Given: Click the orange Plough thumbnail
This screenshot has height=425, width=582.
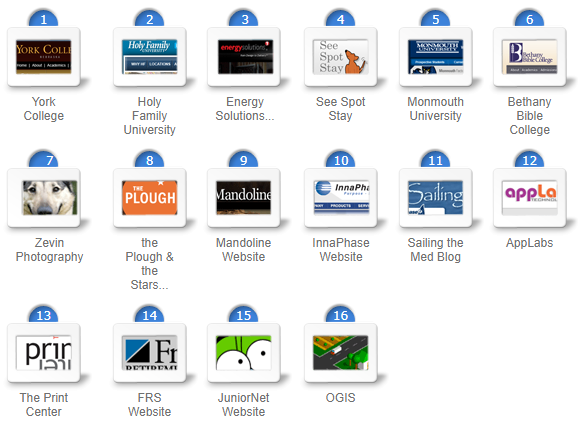Looking at the screenshot, I should (150, 198).
